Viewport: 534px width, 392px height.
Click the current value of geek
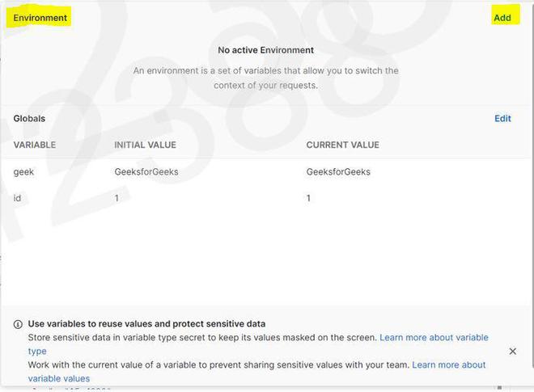(338, 172)
